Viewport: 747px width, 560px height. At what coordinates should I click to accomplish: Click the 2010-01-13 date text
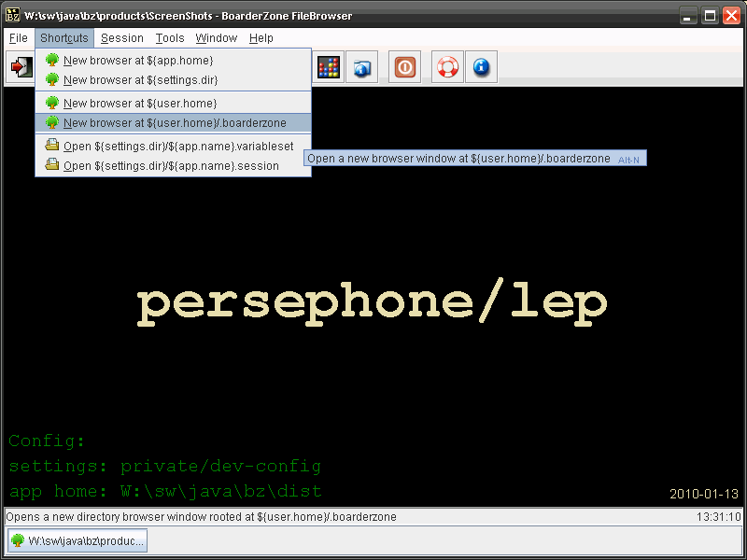point(704,494)
